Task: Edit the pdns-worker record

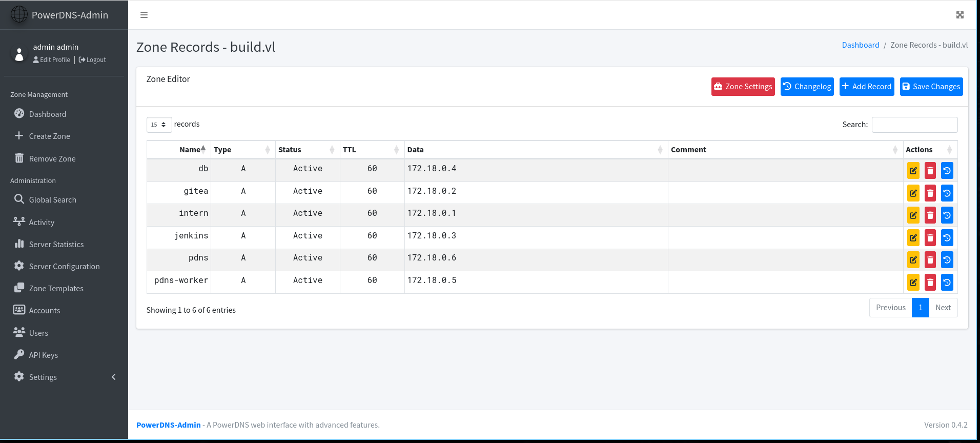Action: pyautogui.click(x=913, y=283)
